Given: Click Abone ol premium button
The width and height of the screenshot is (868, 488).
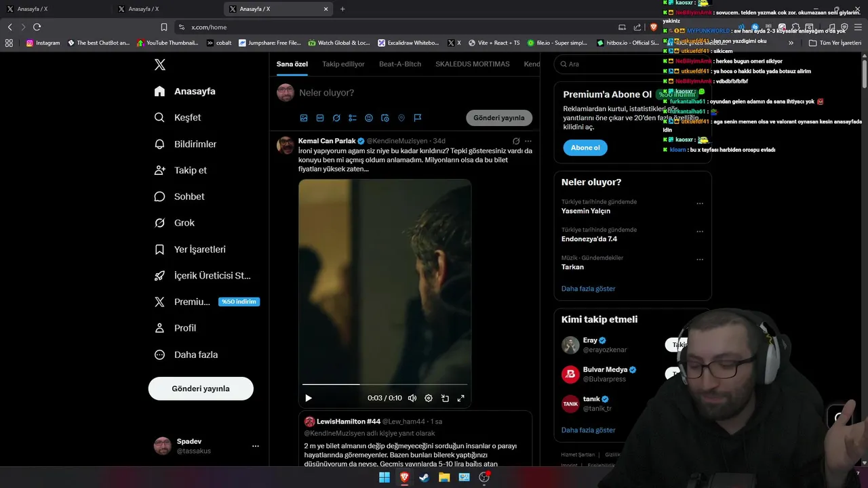Looking at the screenshot, I should [x=585, y=148].
